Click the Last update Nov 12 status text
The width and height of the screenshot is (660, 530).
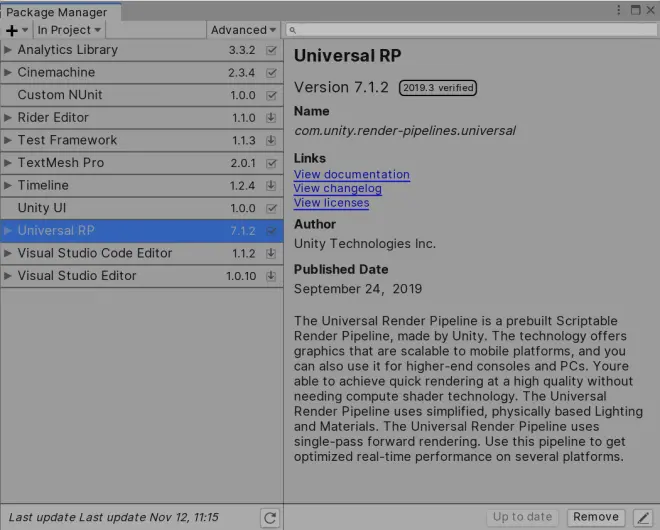(x=114, y=517)
